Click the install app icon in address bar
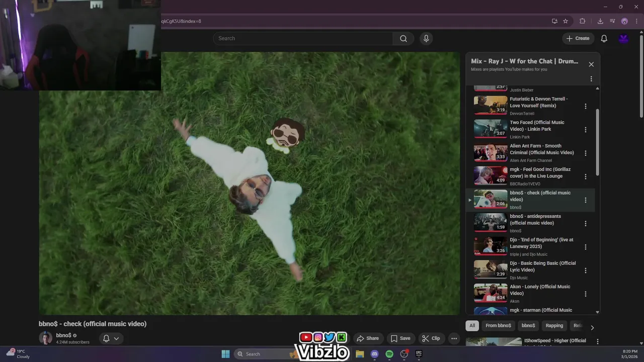This screenshot has height=362, width=644. coord(554,21)
